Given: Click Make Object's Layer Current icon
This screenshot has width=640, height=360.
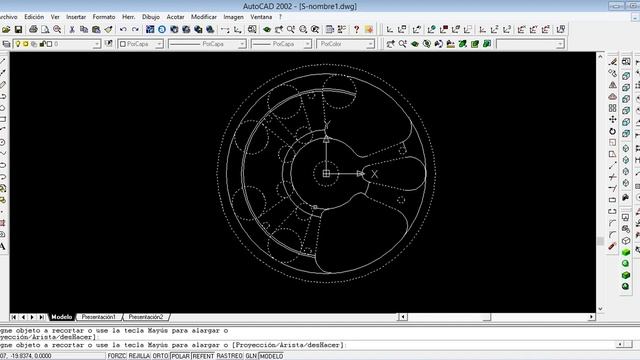Looking at the screenshot, I should (109, 44).
